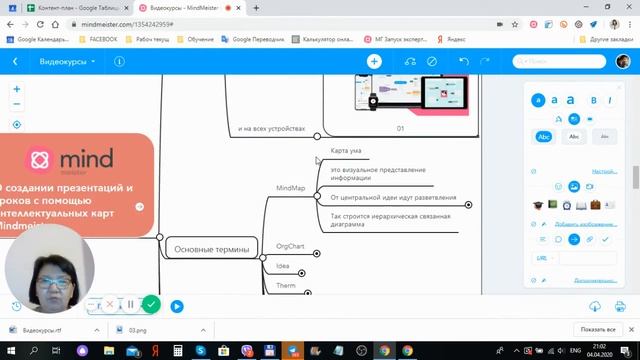Click the arrow on the orange root card
The width and height of the screenshot is (640, 360).
(x=140, y=207)
